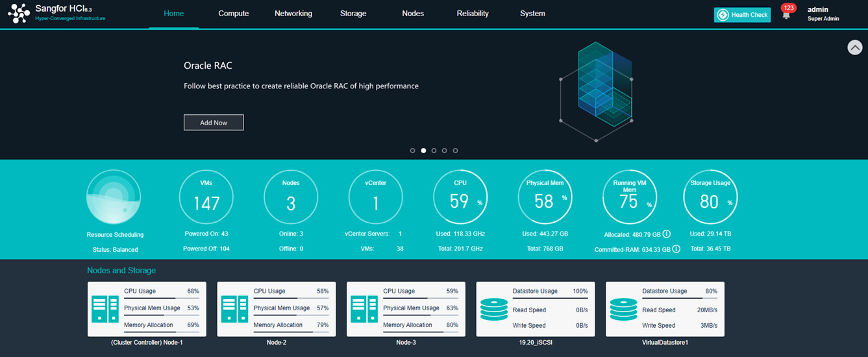Click the 19.20_iSCSI datastore disk icon
This screenshot has width=868, height=357.
(x=493, y=310)
